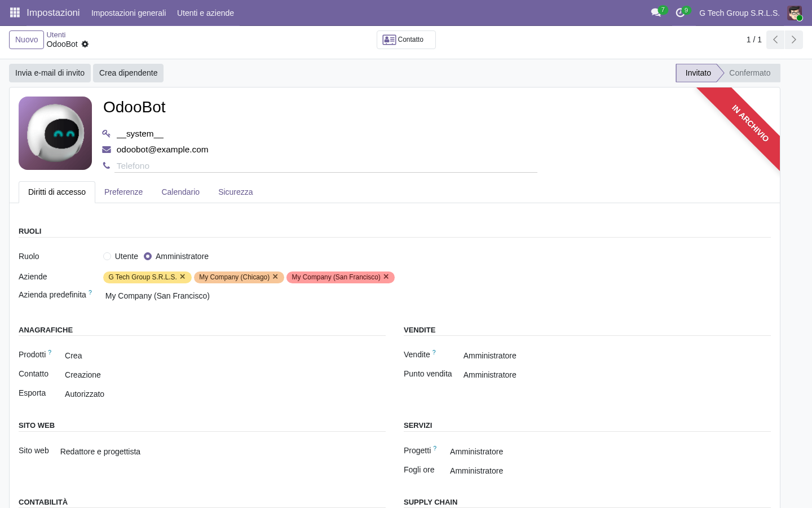Click the OdooBot name field
The height and width of the screenshot is (508, 812).
point(320,107)
